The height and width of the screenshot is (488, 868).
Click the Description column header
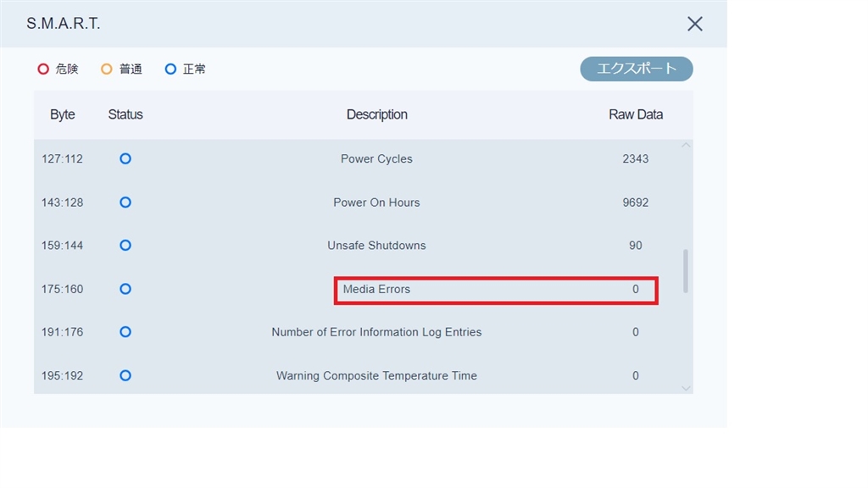click(376, 114)
